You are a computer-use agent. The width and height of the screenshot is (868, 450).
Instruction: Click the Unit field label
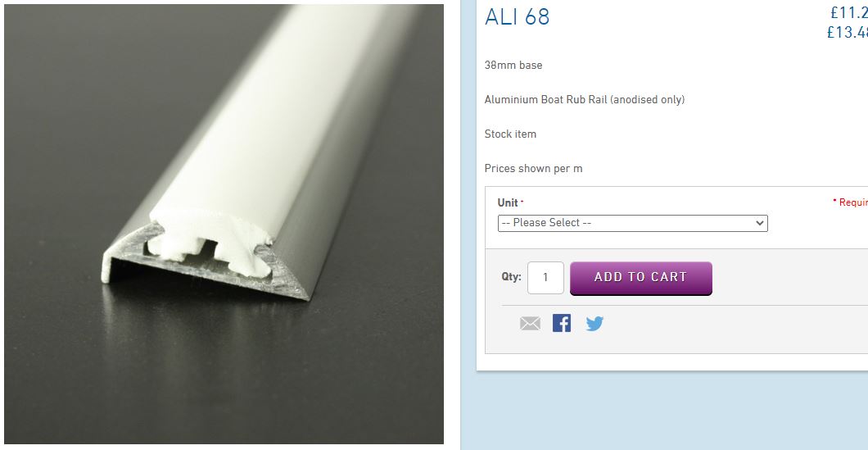coord(508,202)
